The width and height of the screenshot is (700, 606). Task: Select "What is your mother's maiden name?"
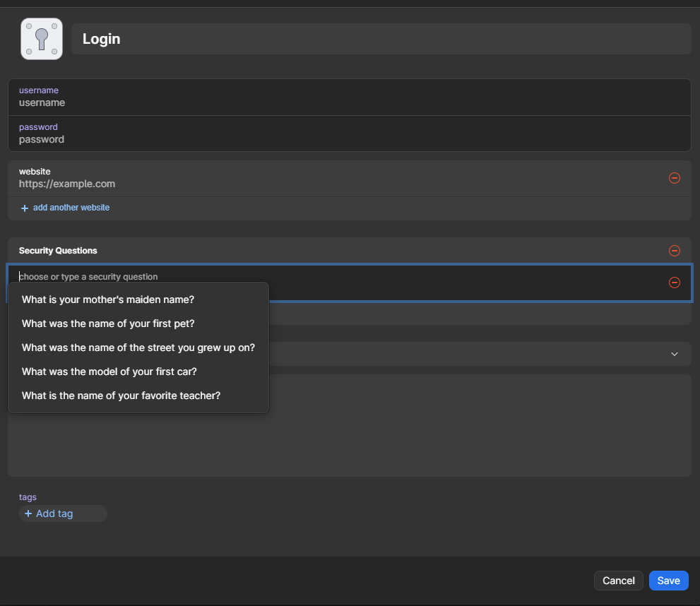(108, 299)
